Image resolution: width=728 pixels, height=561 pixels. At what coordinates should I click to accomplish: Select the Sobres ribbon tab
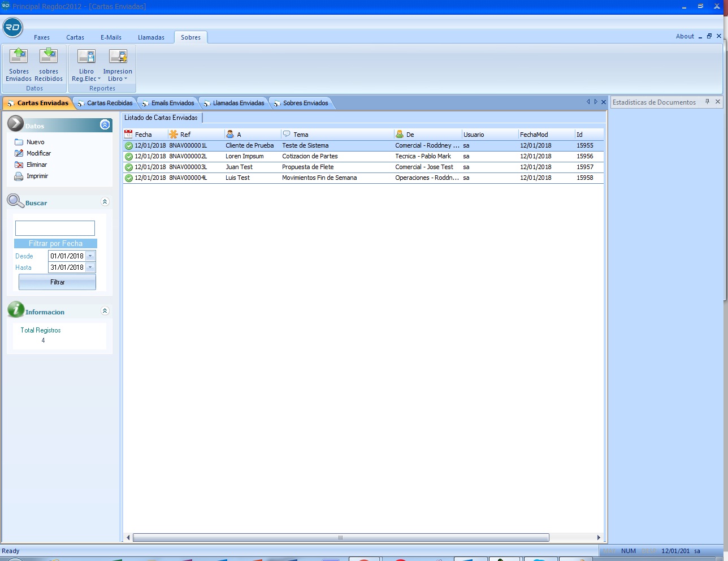pos(190,37)
